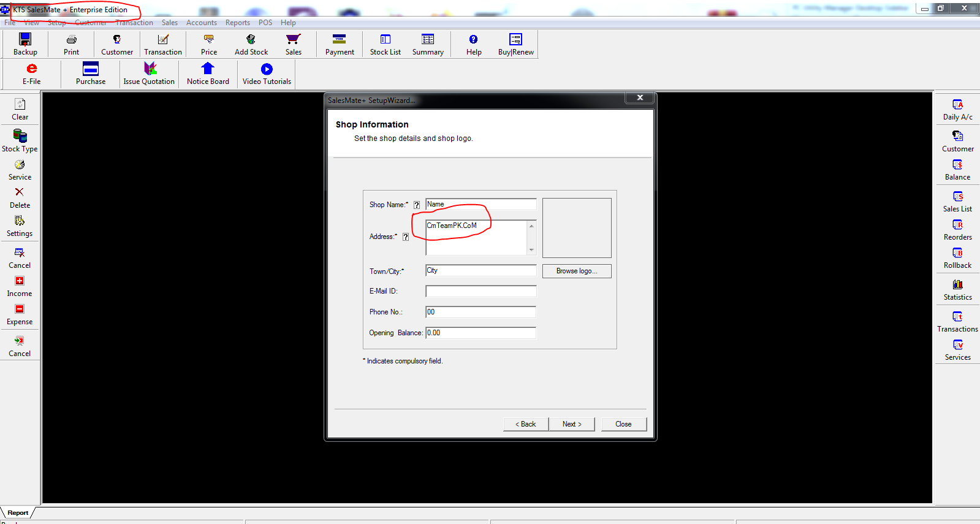
Task: Click the Close button in wizard
Action: [x=623, y=424]
